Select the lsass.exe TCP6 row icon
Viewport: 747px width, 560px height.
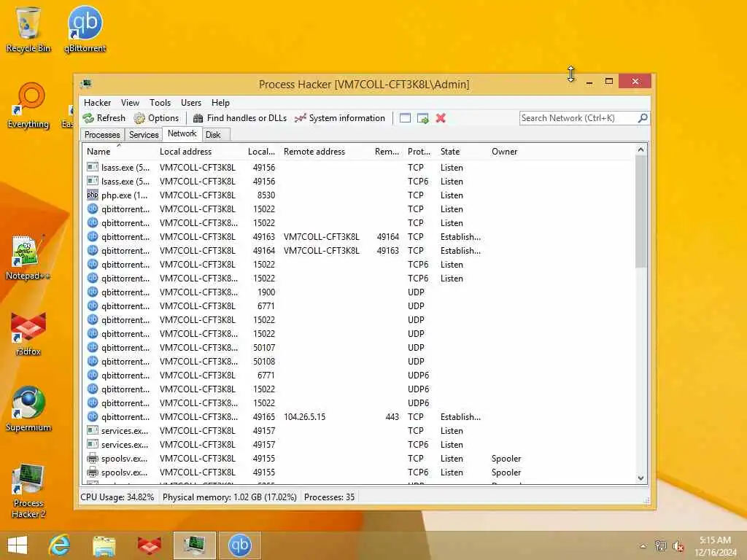tap(93, 181)
